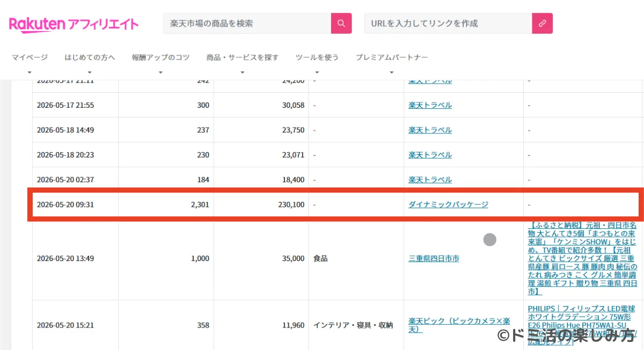Select the amount 23,750
The height and width of the screenshot is (350, 644).
click(293, 130)
